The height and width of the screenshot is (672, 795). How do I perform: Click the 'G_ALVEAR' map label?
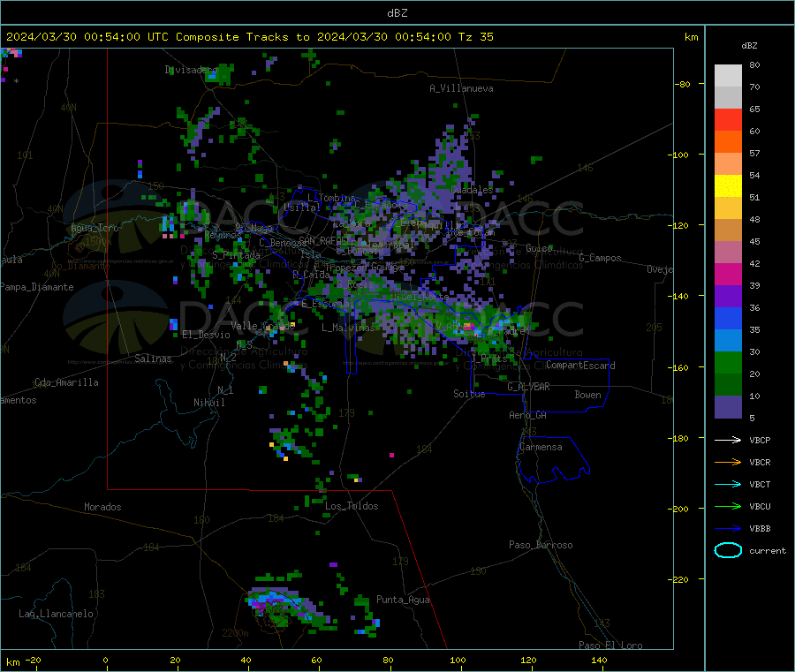tap(529, 387)
